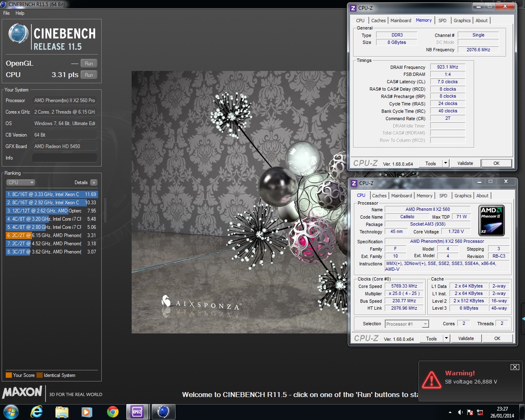Select ranking row 2C/2T @ 4.52 GHz Phenom

pos(52,244)
